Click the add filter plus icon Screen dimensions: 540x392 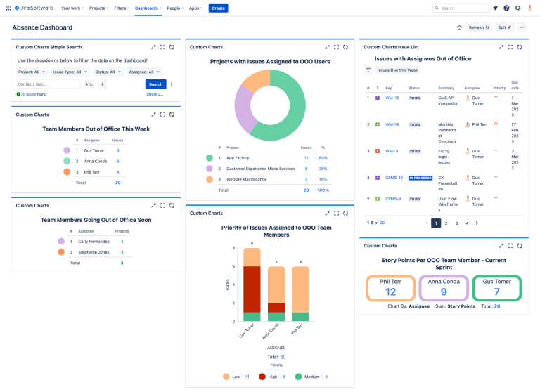(x=102, y=84)
